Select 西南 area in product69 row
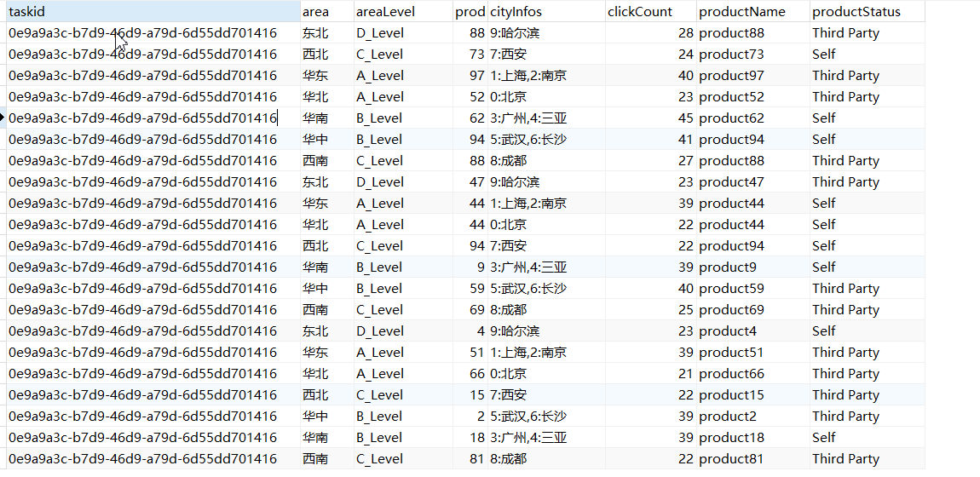980x477 pixels. (326, 309)
